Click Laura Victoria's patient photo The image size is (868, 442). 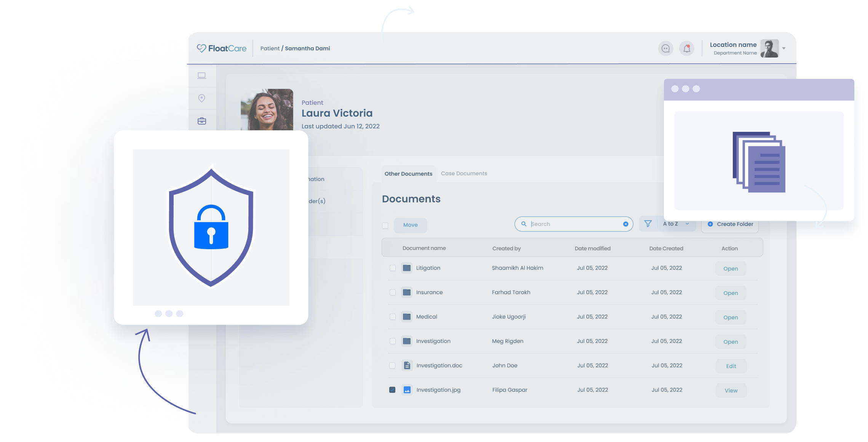pyautogui.click(x=267, y=110)
